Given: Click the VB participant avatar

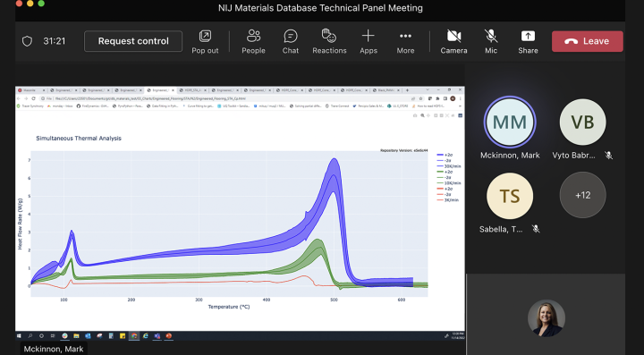Looking at the screenshot, I should 582,122.
